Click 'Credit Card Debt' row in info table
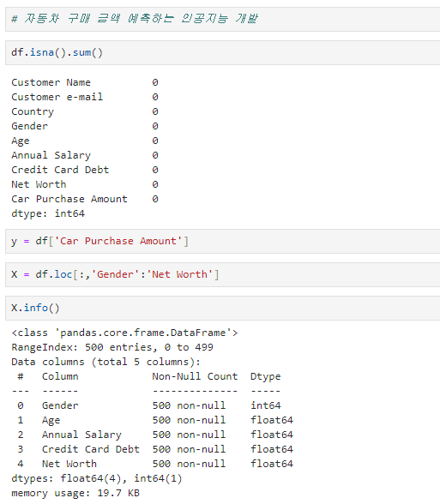The image size is (440, 504). 155,449
